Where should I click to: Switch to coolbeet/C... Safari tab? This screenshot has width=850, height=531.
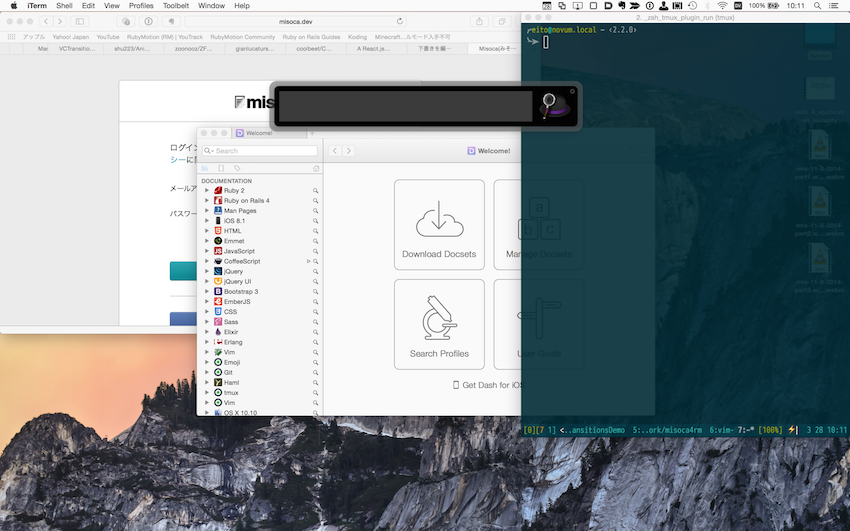[x=315, y=49]
